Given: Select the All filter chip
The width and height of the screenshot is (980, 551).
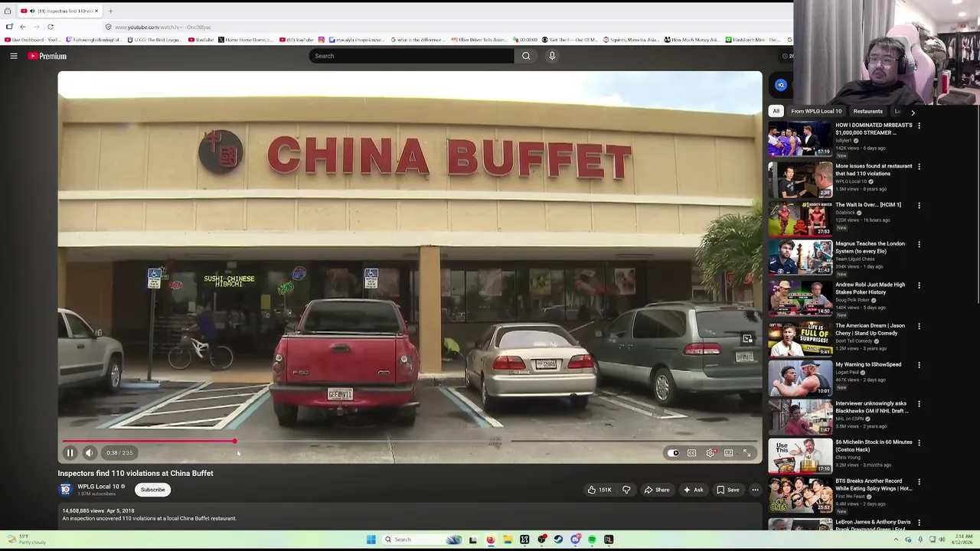Looking at the screenshot, I should pos(776,111).
